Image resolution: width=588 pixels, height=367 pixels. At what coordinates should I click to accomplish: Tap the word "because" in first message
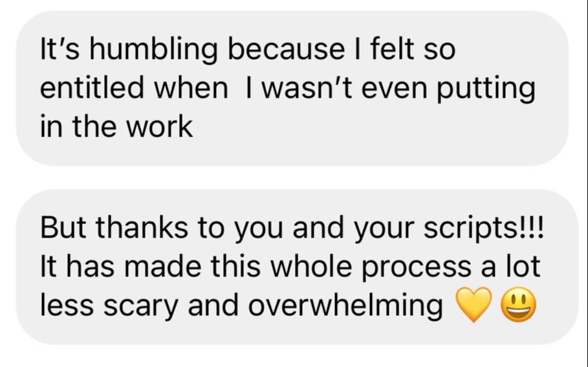click(286, 49)
